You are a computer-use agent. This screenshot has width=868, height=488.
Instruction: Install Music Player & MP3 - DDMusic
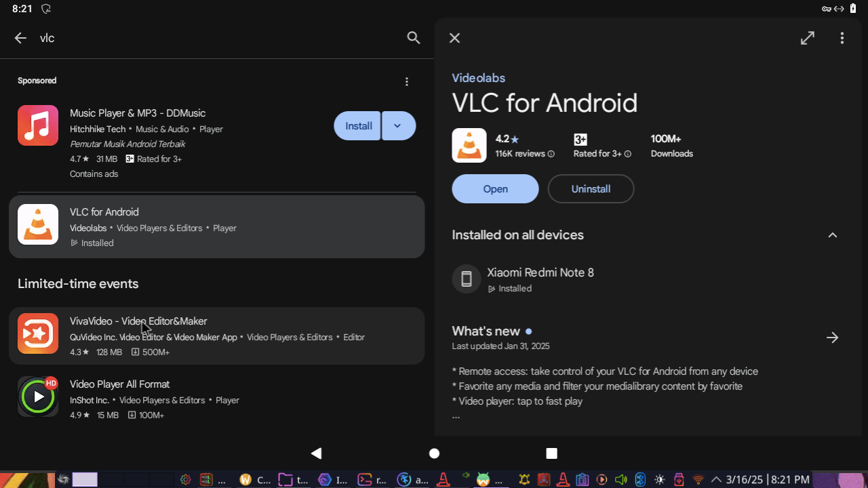point(357,126)
